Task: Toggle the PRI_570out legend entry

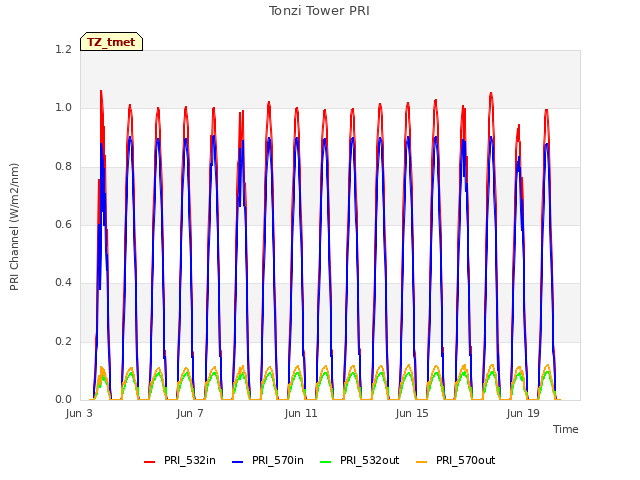Action: click(455, 461)
